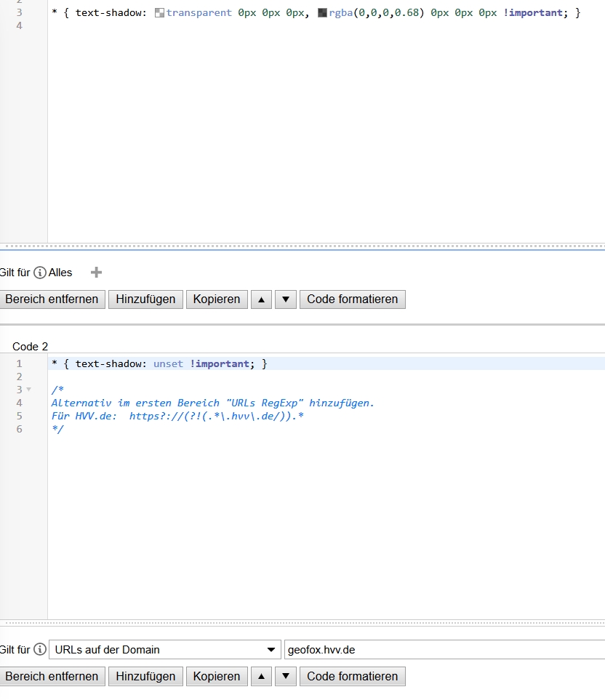Click 'Hinzufügen' below the Code 2 editor

click(x=145, y=677)
